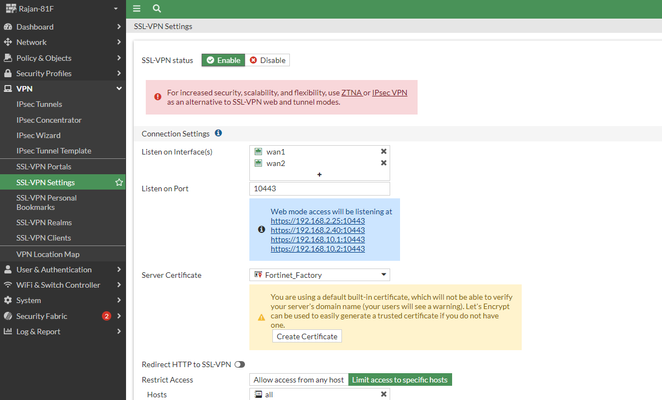Select Allow access from any host

[x=297, y=379]
